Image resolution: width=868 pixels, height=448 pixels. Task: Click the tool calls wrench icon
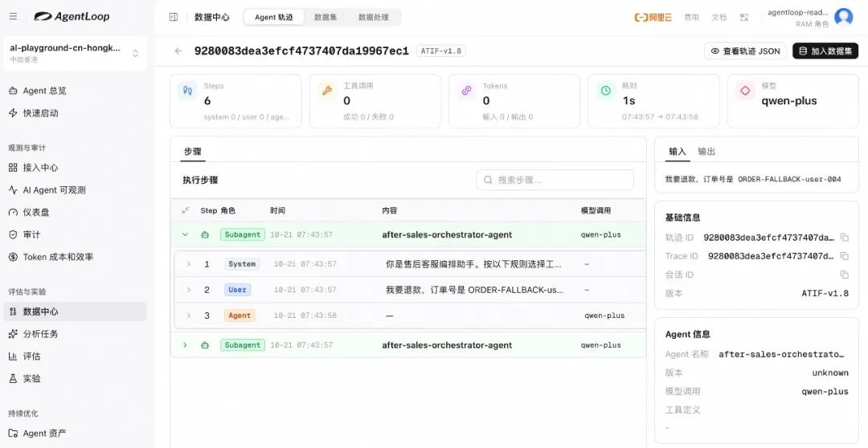pos(327,90)
